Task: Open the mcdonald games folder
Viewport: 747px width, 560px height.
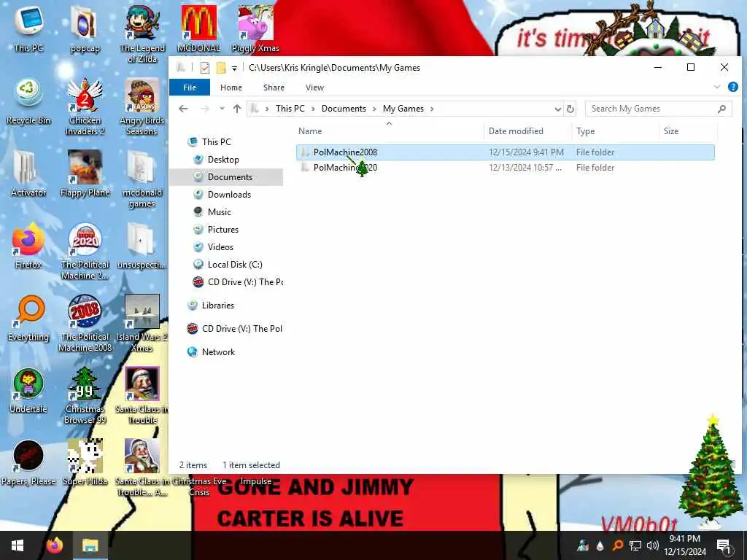Action: [142, 179]
